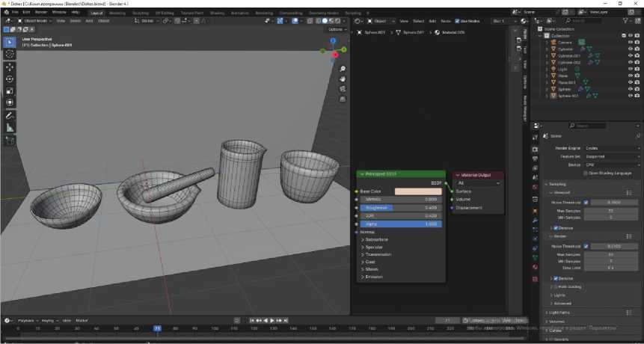Uncheck the Use Nodes checkbox
This screenshot has width=644, height=344.
point(457,21)
